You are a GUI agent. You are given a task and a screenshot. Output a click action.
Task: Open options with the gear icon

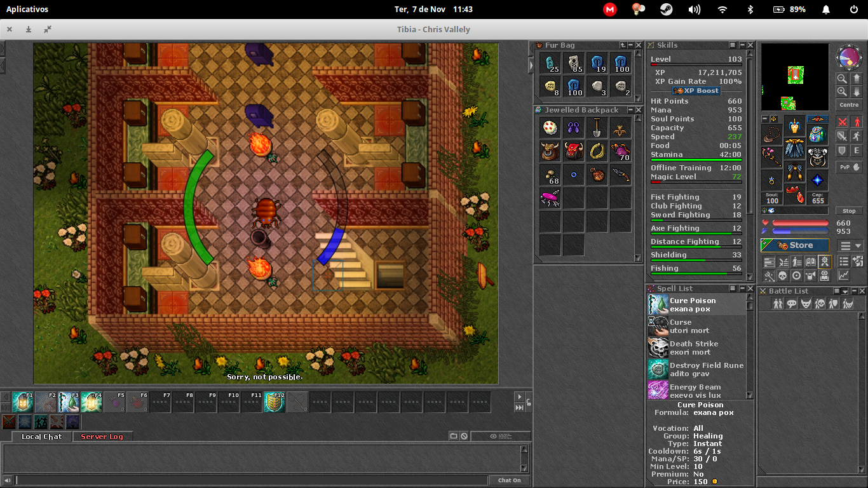(x=825, y=262)
